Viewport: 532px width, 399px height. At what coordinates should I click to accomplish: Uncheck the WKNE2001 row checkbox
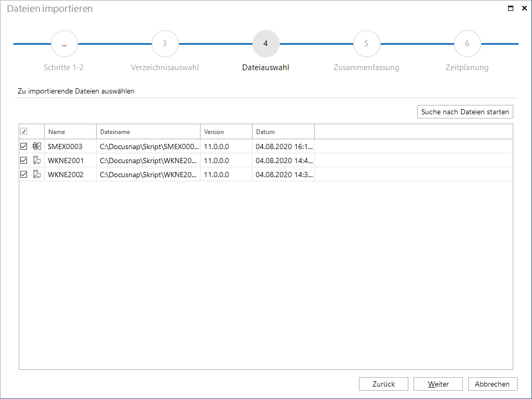(24, 160)
